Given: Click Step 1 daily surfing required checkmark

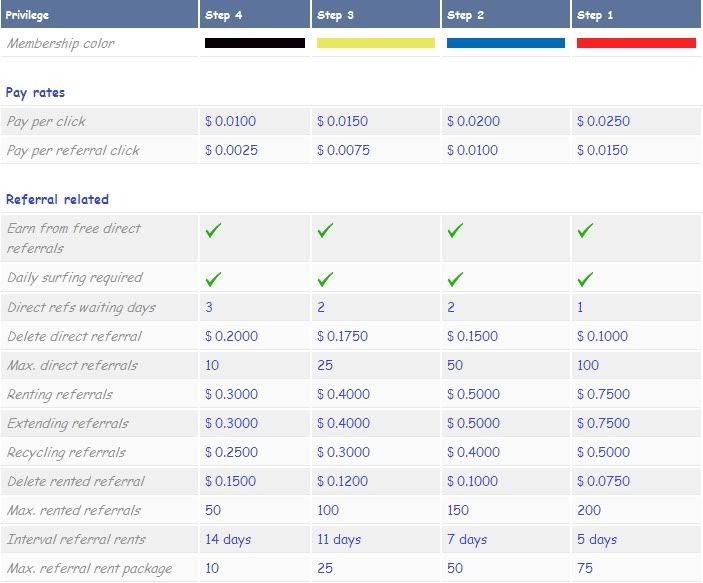Looking at the screenshot, I should pos(585,278).
